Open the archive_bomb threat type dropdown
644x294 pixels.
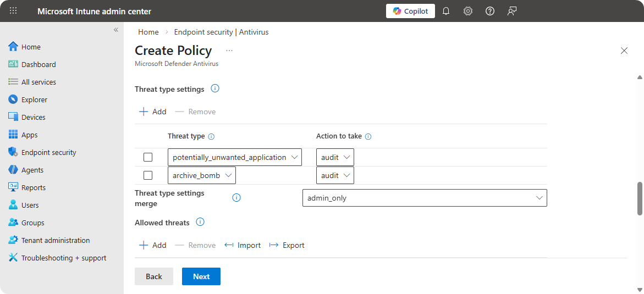pyautogui.click(x=201, y=175)
